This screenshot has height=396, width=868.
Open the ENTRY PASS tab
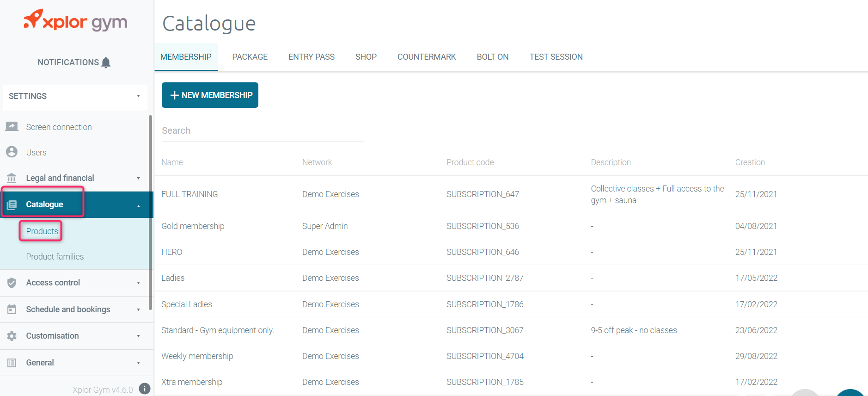point(312,57)
